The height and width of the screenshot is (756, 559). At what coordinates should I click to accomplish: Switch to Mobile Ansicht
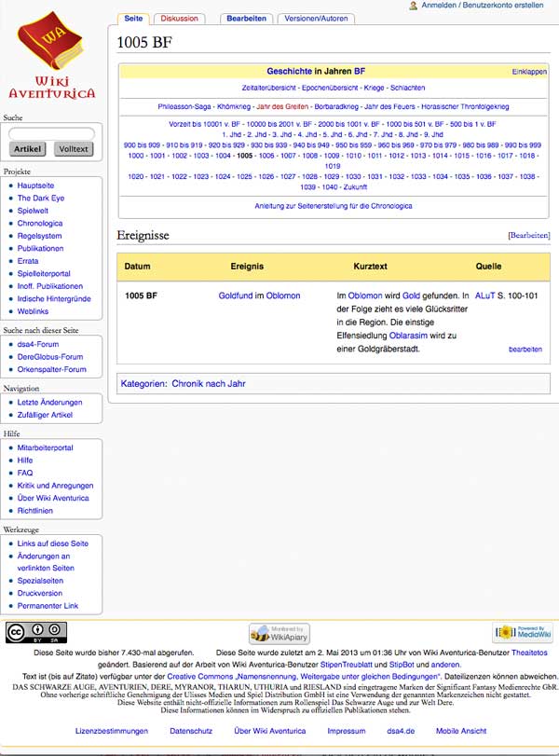(461, 731)
